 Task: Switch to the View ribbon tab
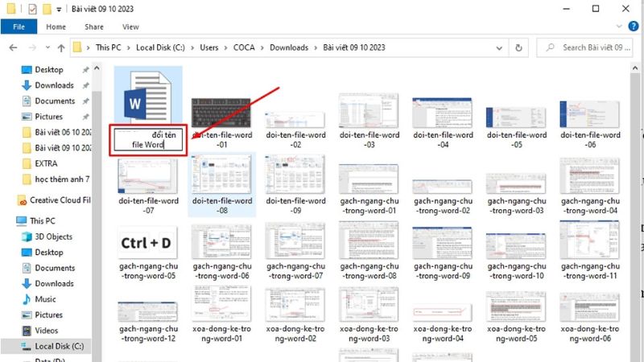coord(130,27)
